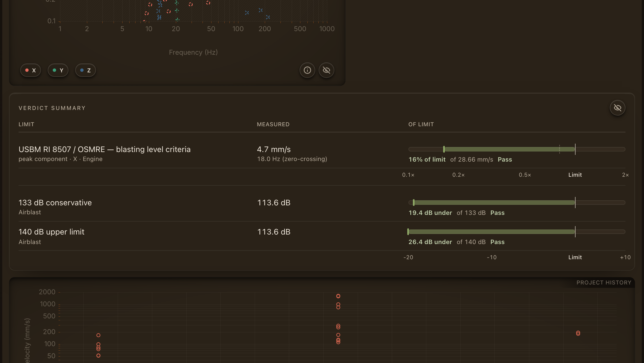Click the 26.4 dB under label

coord(430,242)
